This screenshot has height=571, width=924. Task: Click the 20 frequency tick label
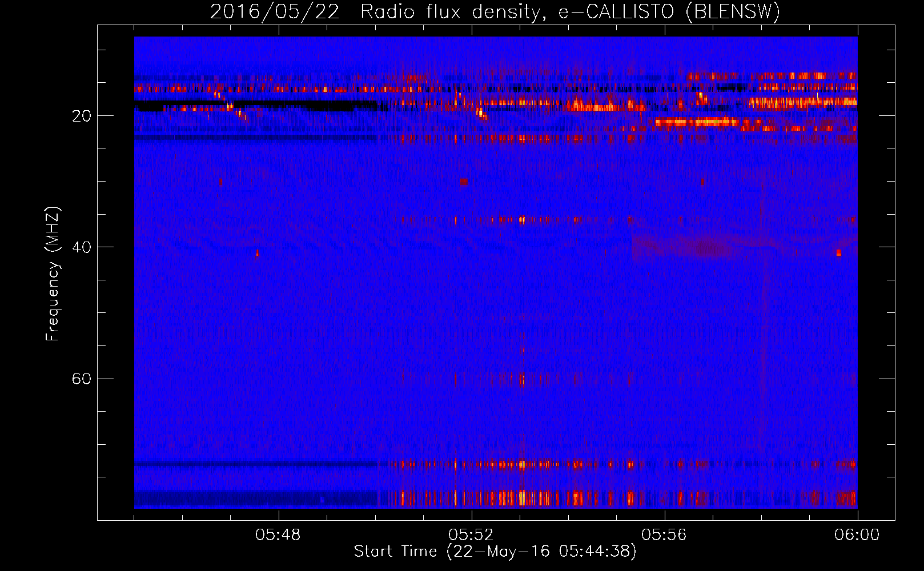pos(82,116)
